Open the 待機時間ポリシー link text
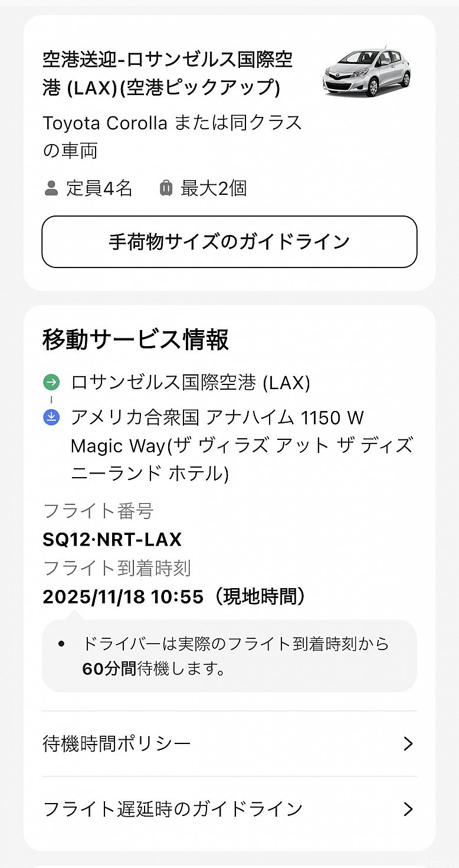 pyautogui.click(x=117, y=743)
